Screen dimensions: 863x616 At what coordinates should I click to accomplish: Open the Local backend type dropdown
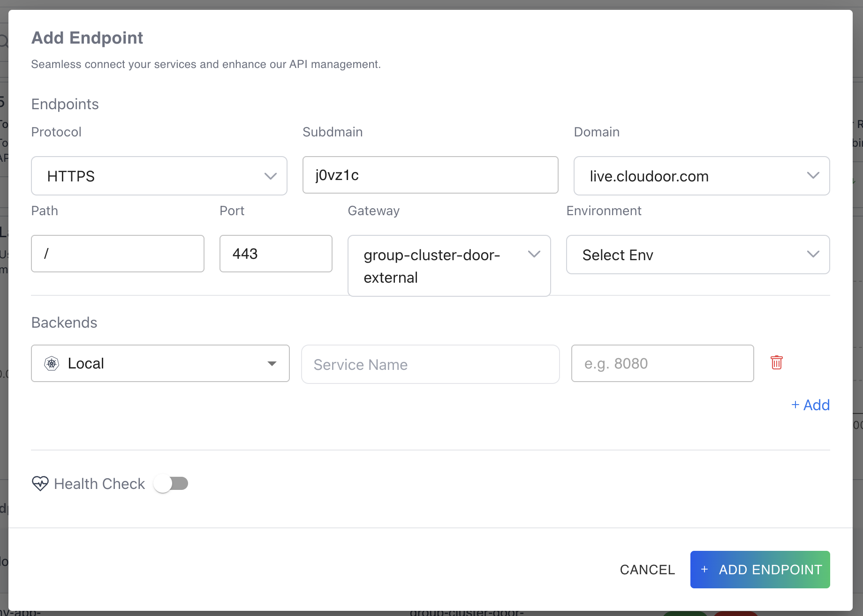[159, 363]
